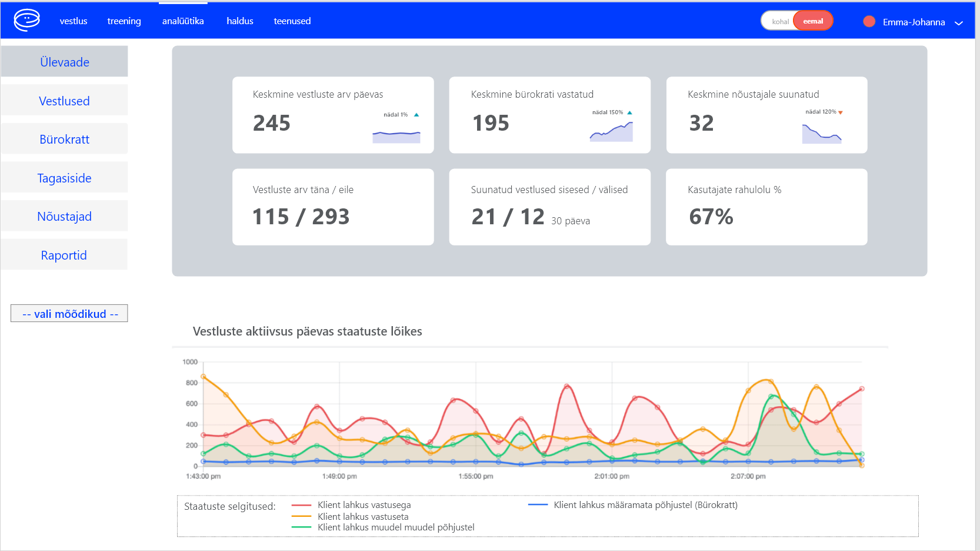
Task: Select the 'analüütika' top menu
Action: (183, 21)
